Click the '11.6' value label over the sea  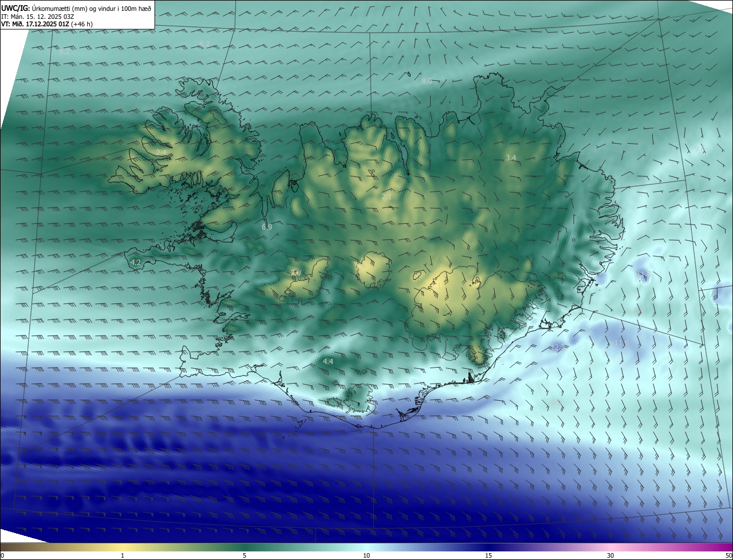coord(622,343)
